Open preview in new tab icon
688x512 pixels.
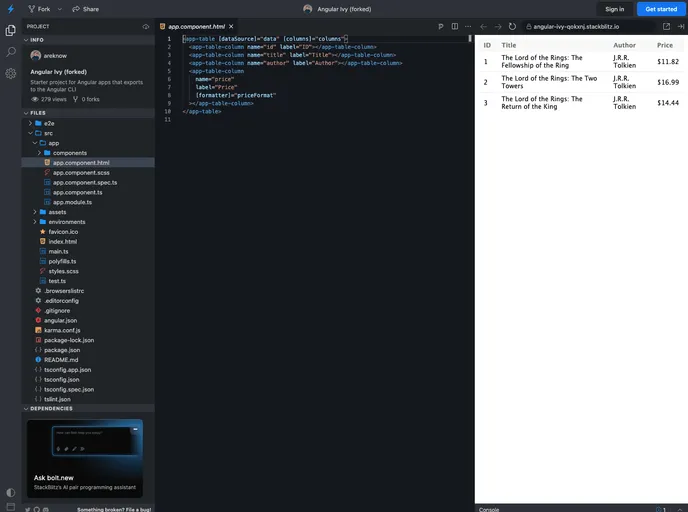point(667,26)
